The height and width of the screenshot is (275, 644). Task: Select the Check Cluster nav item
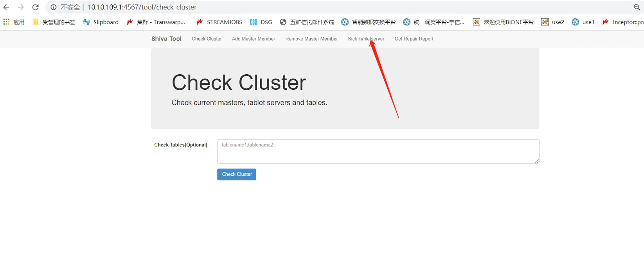click(x=207, y=39)
